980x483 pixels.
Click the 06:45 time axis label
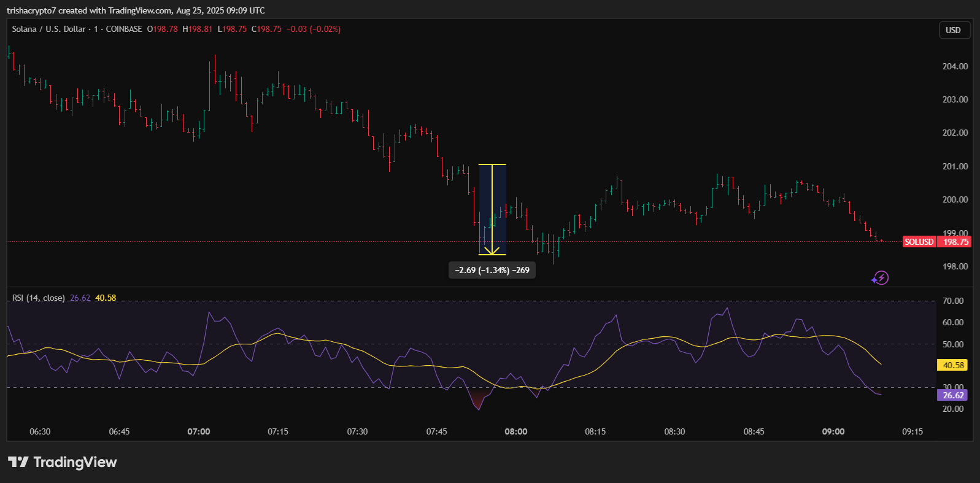119,431
